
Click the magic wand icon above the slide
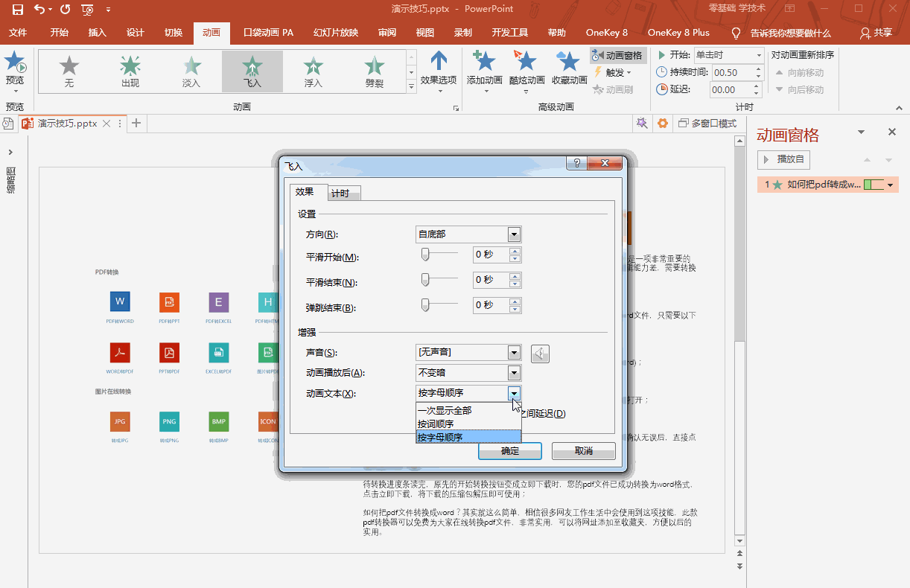point(640,123)
